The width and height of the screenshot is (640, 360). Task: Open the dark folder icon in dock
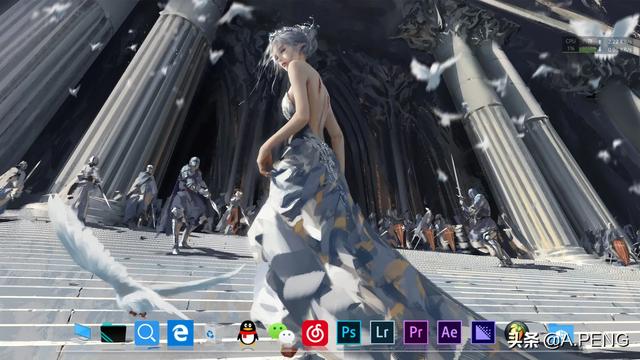(x=113, y=333)
